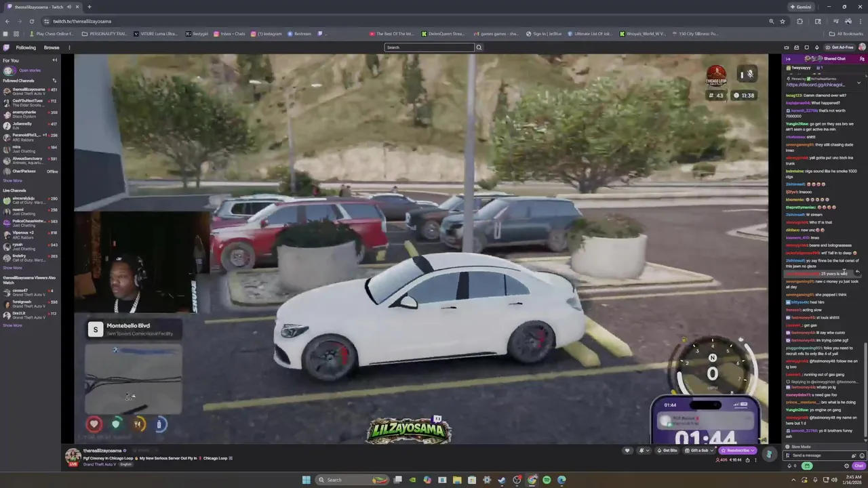This screenshot has height=488, width=868.
Task: Click the streamer avatar with LIVE badge
Action: point(73,456)
